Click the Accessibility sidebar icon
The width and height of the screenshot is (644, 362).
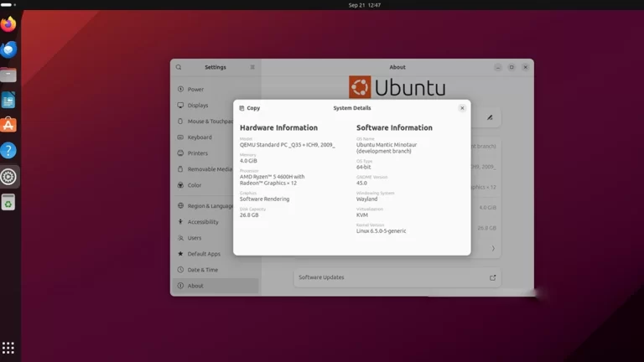[x=180, y=221]
